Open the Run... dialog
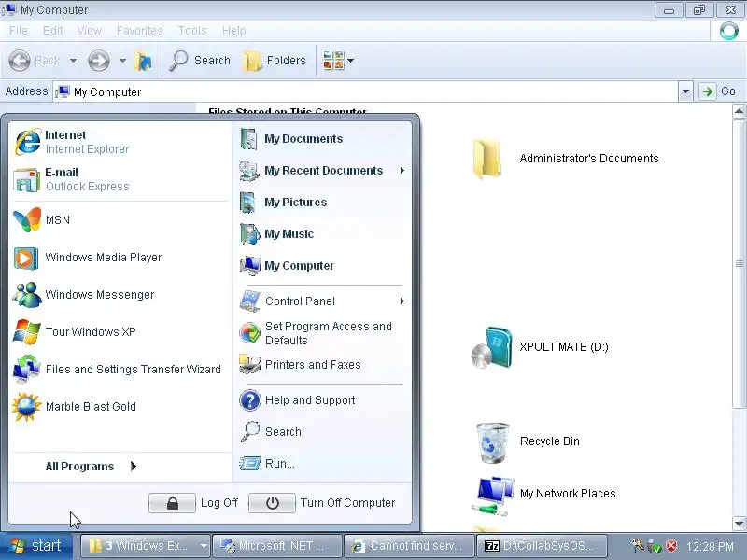 pyautogui.click(x=323, y=463)
